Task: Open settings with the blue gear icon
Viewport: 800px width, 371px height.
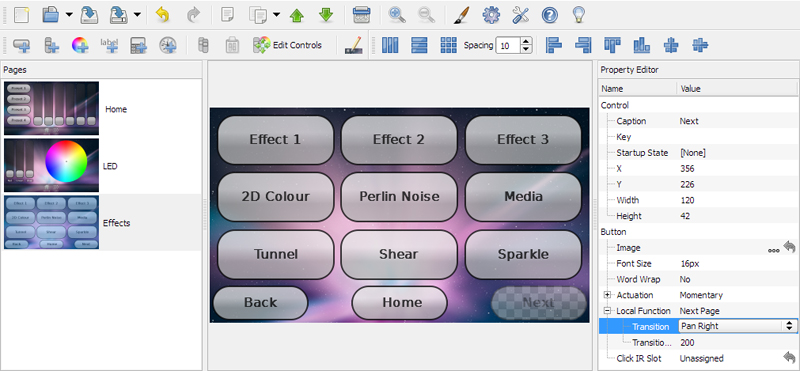Action: [491, 15]
